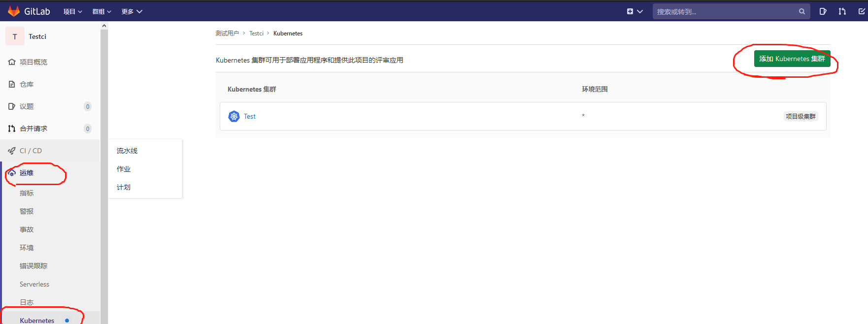Screen dimensions: 868x324
Task: Click 添加 Kubernetes 集群 button
Action: click(792, 59)
